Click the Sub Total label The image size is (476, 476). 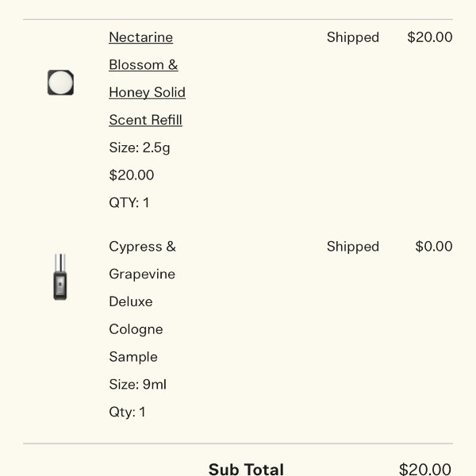[246, 470]
